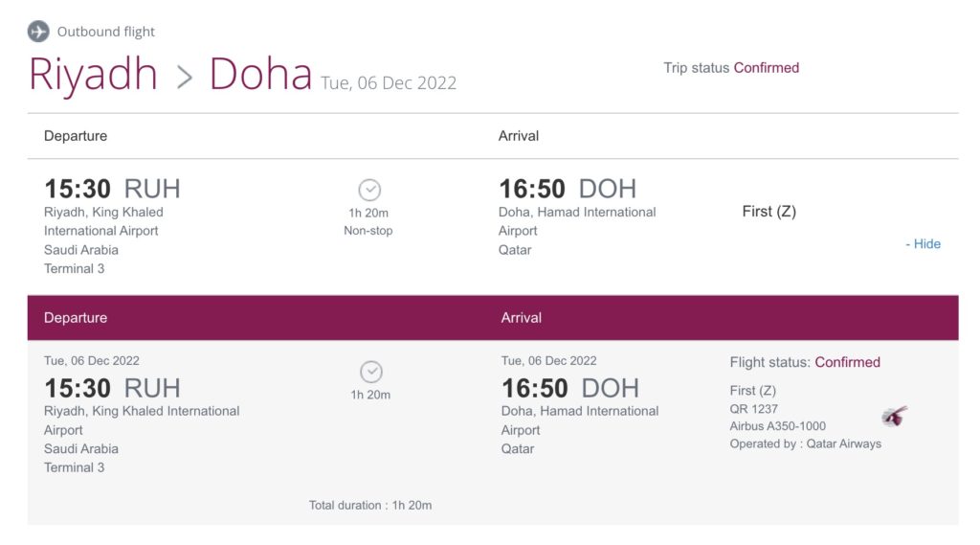Click the Airbus A350-1000 aircraft text
980x545 pixels.
(x=777, y=426)
